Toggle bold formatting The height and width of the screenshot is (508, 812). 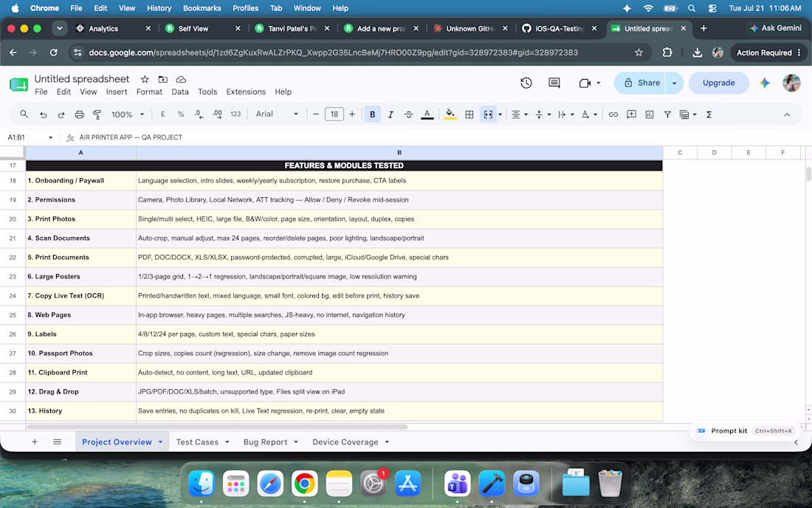[x=372, y=114]
